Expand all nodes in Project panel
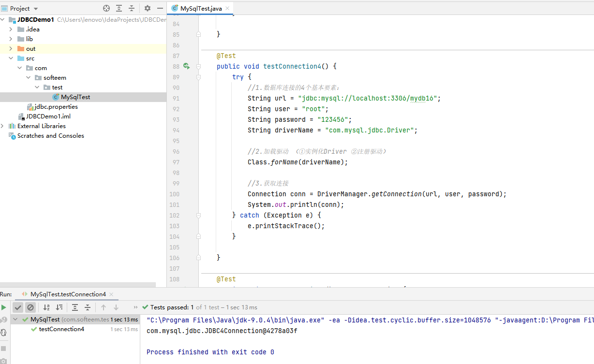Image resolution: width=594 pixels, height=364 pixels. click(119, 8)
